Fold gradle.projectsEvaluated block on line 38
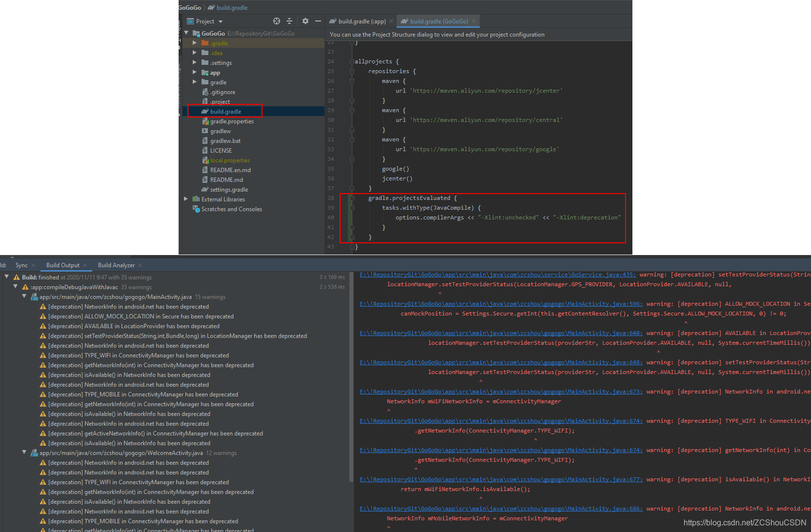Screen dimensions: 811x532 (352, 198)
